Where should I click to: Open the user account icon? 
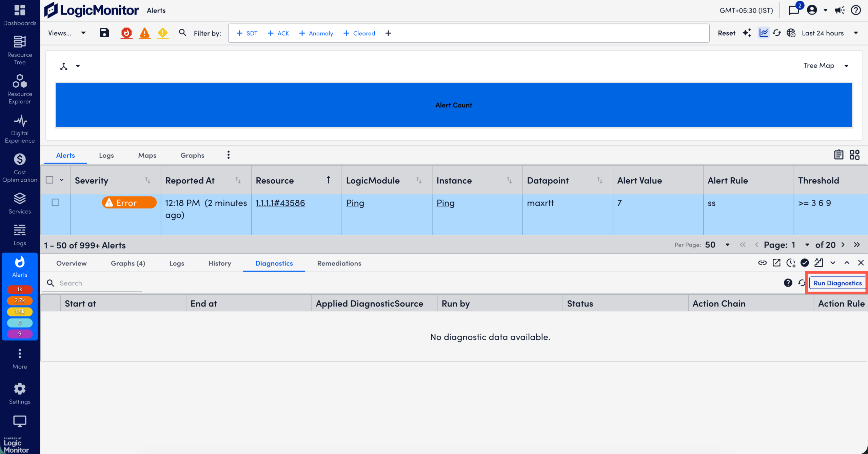tap(812, 10)
